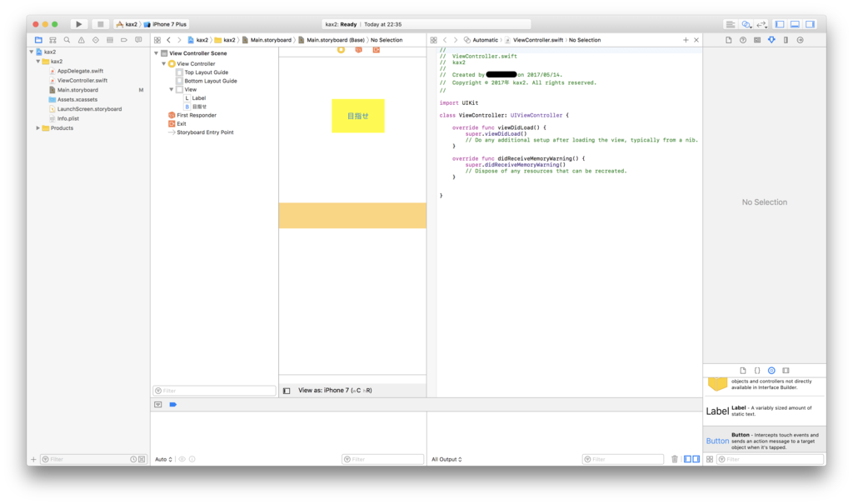Open the Automatic assistant mode menu
Screen dimensions: 853x504
point(481,40)
